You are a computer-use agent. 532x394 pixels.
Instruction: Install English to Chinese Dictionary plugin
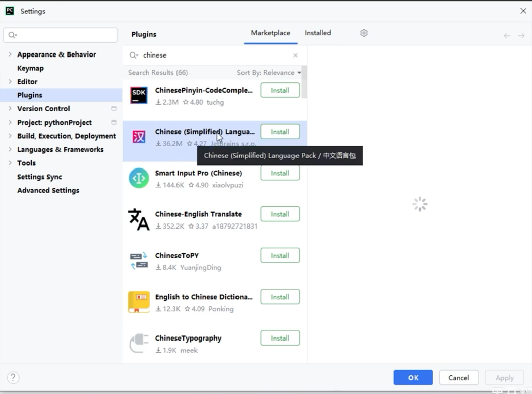tap(280, 297)
